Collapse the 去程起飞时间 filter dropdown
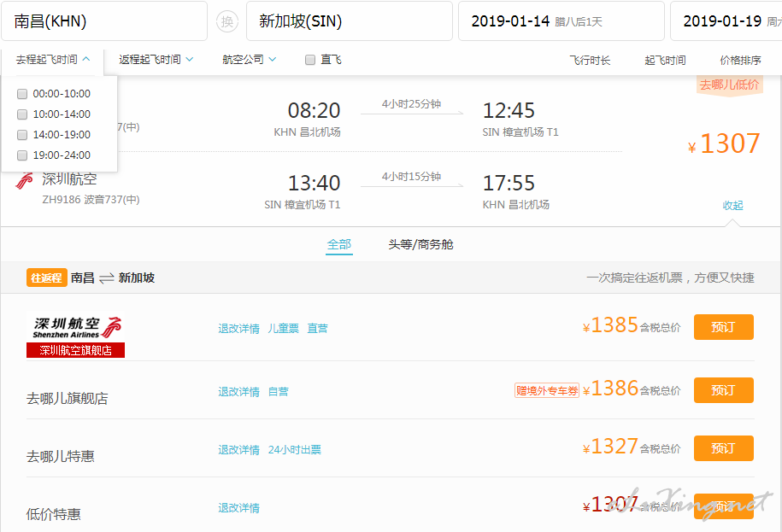The width and height of the screenshot is (782, 532). 53,60
